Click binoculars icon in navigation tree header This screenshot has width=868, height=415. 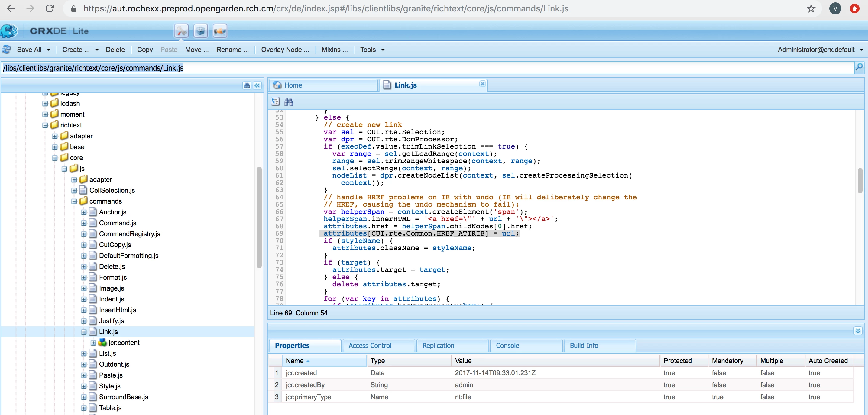click(247, 85)
